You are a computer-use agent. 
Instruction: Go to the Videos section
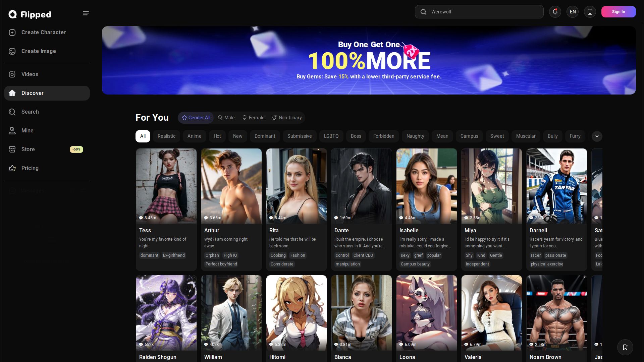click(x=30, y=74)
